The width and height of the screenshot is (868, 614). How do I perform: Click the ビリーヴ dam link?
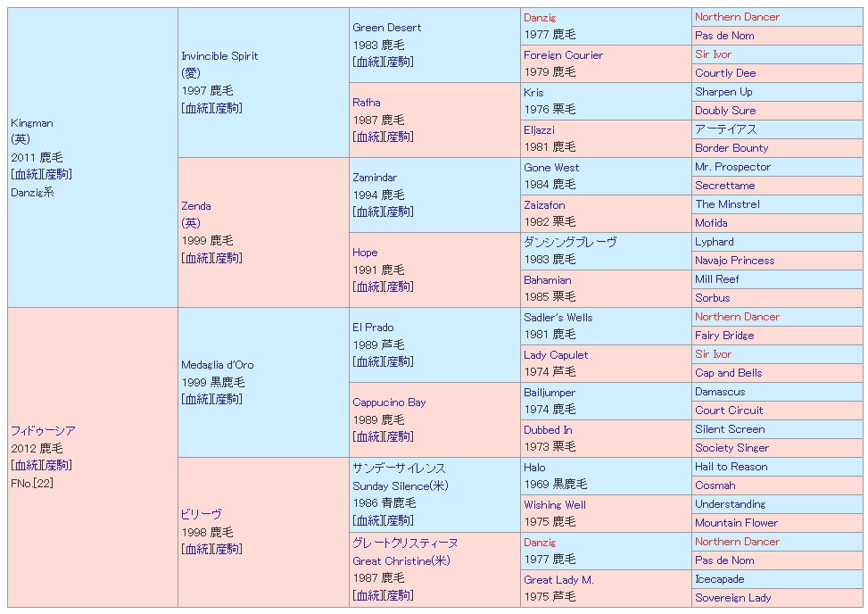click(x=201, y=515)
